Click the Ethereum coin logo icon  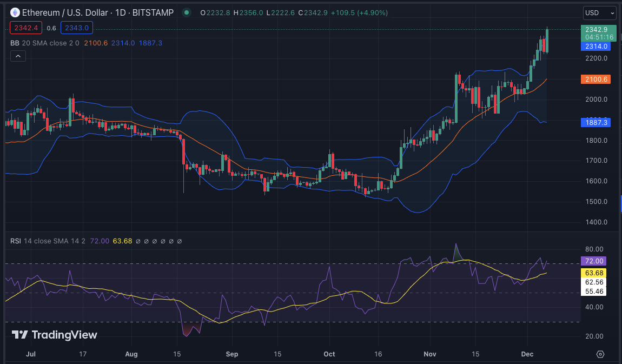click(15, 12)
